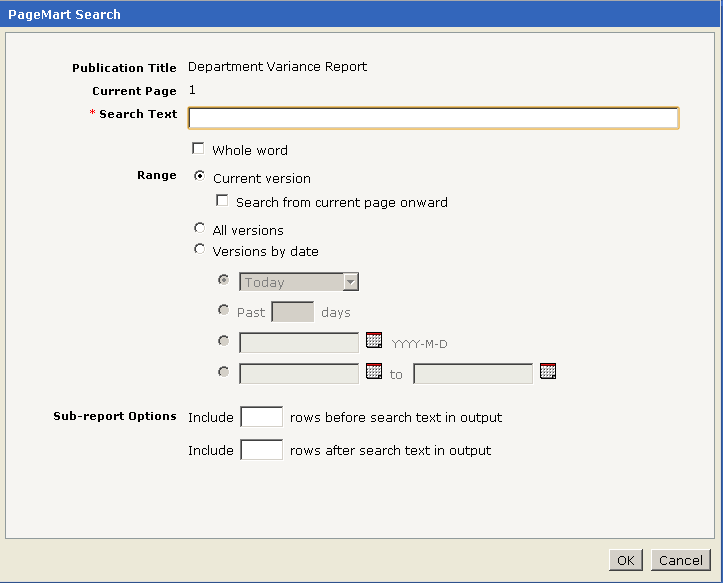Choose the All versions range option
Viewport: 723px width, 583px height.
[199, 228]
